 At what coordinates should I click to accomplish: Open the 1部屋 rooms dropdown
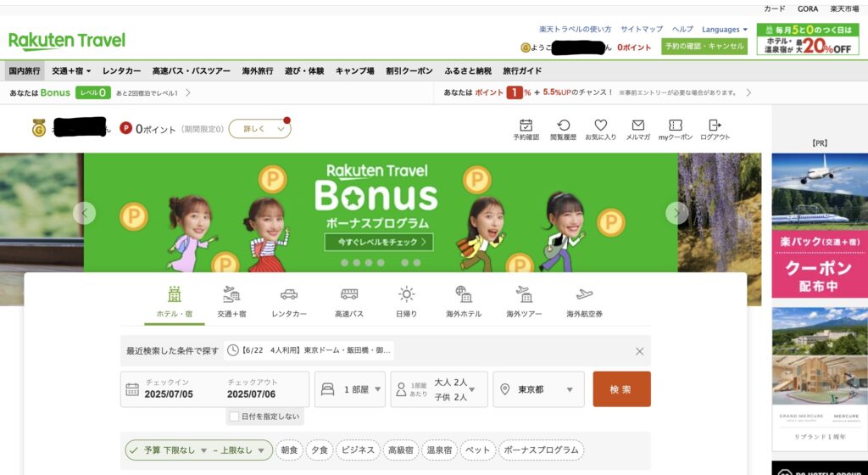click(x=350, y=389)
